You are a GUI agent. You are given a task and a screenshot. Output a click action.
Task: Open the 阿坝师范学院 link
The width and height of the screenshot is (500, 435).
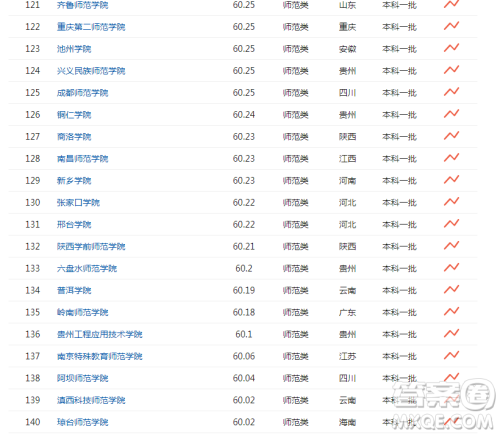click(82, 378)
